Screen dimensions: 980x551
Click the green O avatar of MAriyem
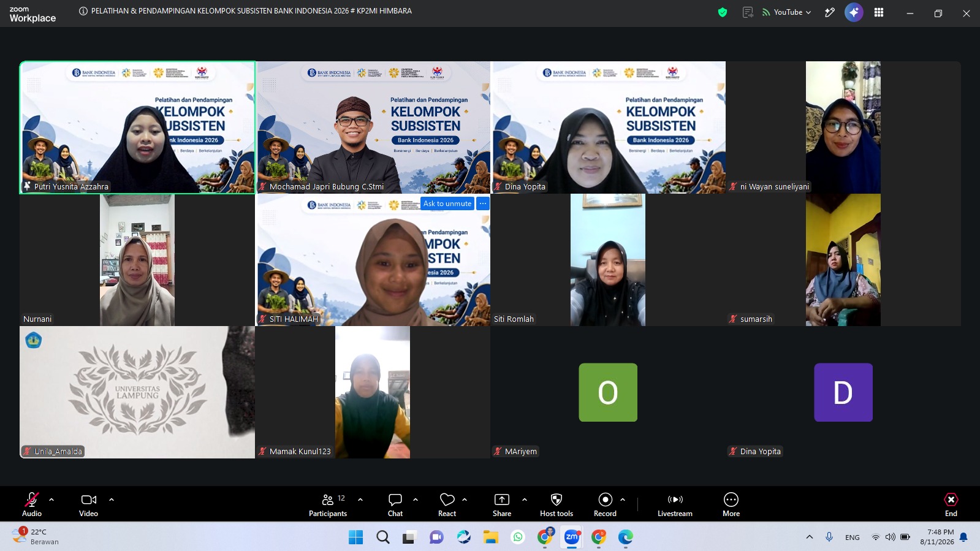608,392
